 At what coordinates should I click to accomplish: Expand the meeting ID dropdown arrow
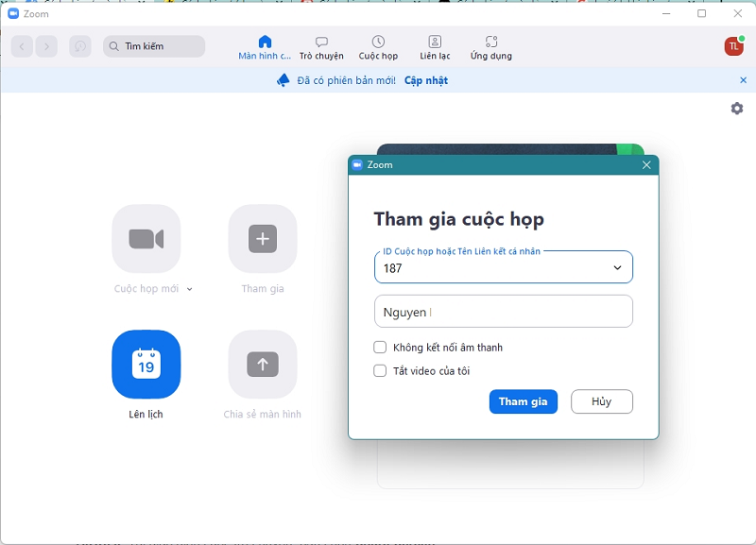click(x=617, y=268)
